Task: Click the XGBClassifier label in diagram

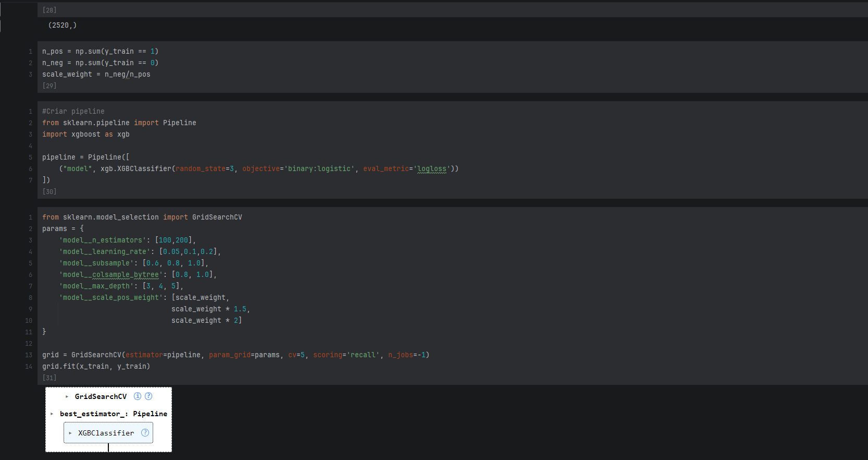Action: pyautogui.click(x=106, y=433)
